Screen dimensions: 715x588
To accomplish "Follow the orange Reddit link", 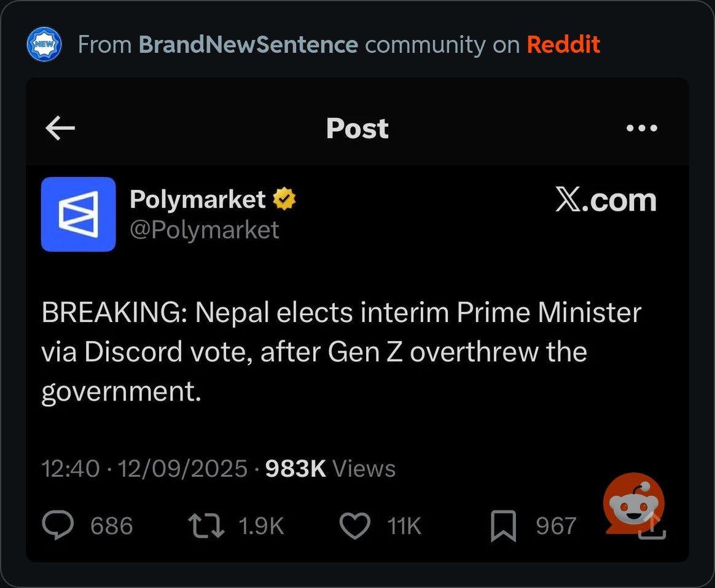I will (x=563, y=45).
